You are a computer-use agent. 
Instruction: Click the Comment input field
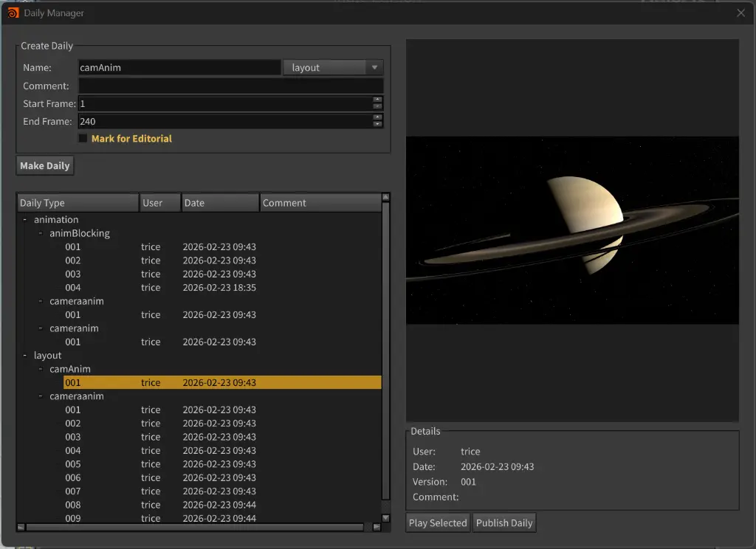[231, 86]
